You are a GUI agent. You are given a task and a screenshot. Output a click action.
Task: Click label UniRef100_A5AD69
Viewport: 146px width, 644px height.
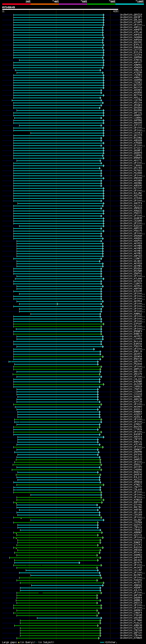click(131, 67)
